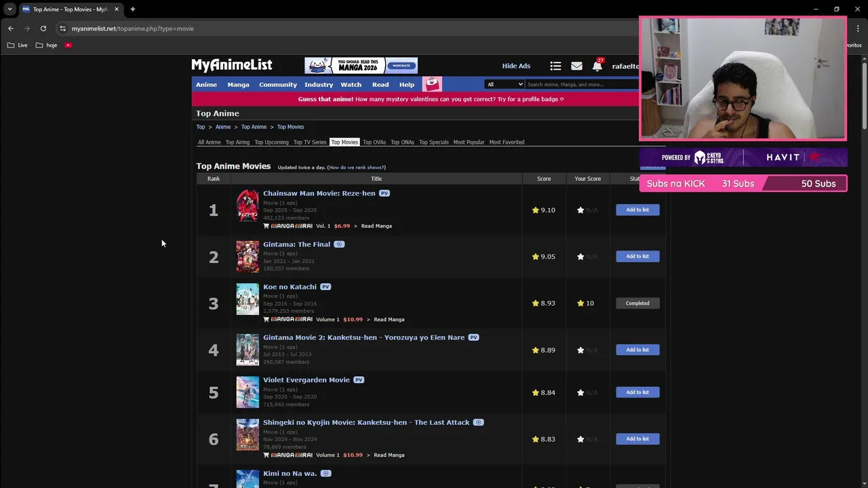The width and height of the screenshot is (868, 488).
Task: Open the Community menu
Action: [x=278, y=85]
